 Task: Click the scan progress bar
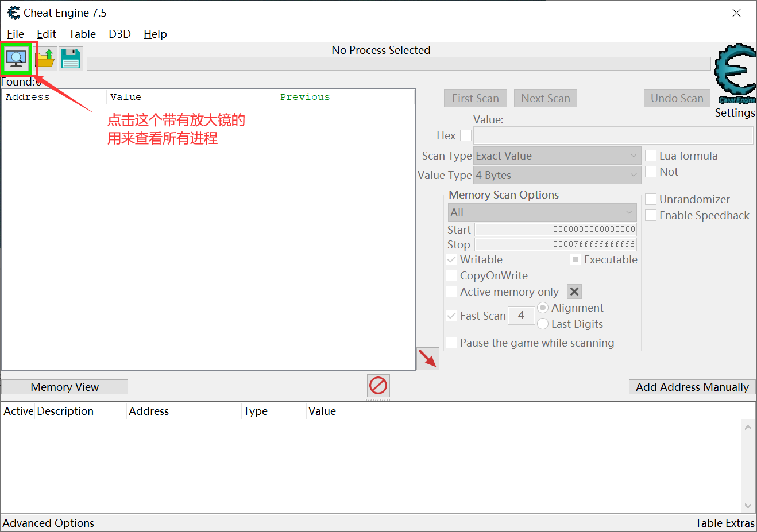coord(399,63)
